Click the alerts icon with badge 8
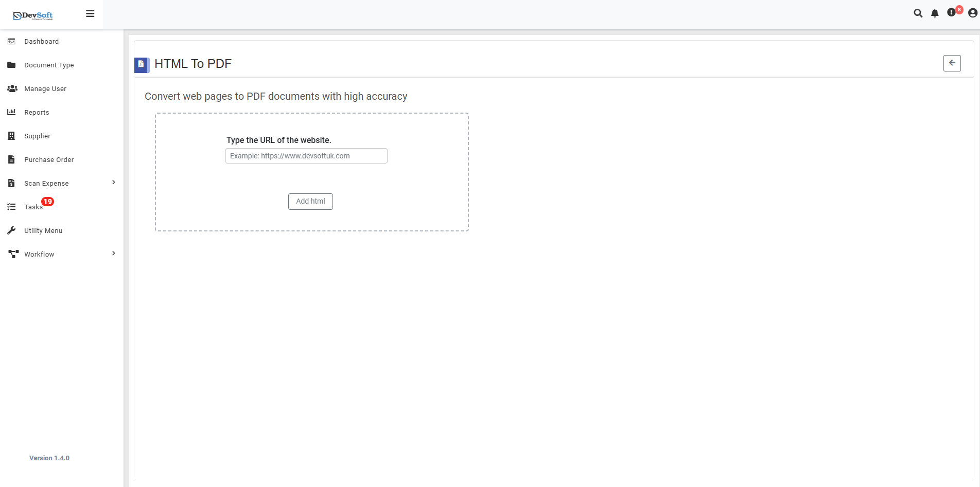The image size is (980, 487). pyautogui.click(x=952, y=13)
